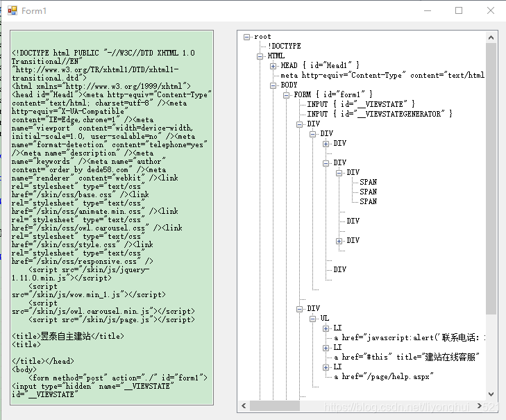Select the HTML tree item label
506x420 pixels.
point(276,56)
